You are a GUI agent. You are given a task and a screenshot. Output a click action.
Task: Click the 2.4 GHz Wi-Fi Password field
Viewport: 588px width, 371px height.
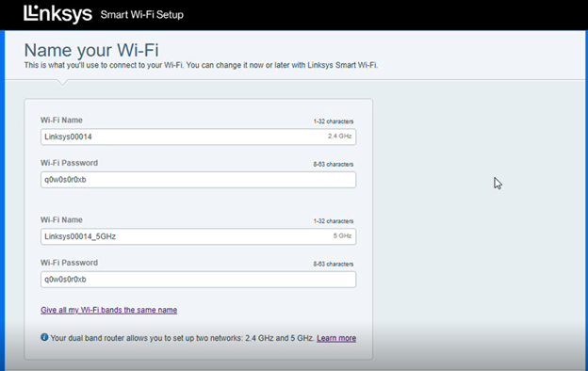point(199,180)
